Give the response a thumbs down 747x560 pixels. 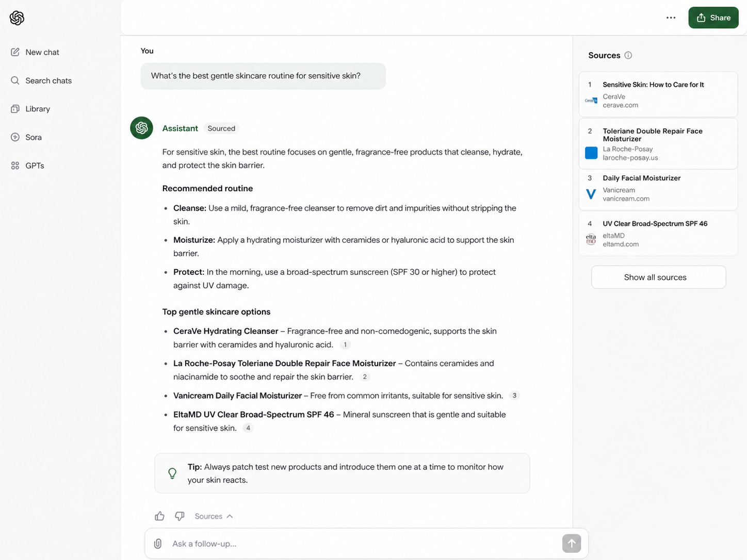pyautogui.click(x=180, y=516)
